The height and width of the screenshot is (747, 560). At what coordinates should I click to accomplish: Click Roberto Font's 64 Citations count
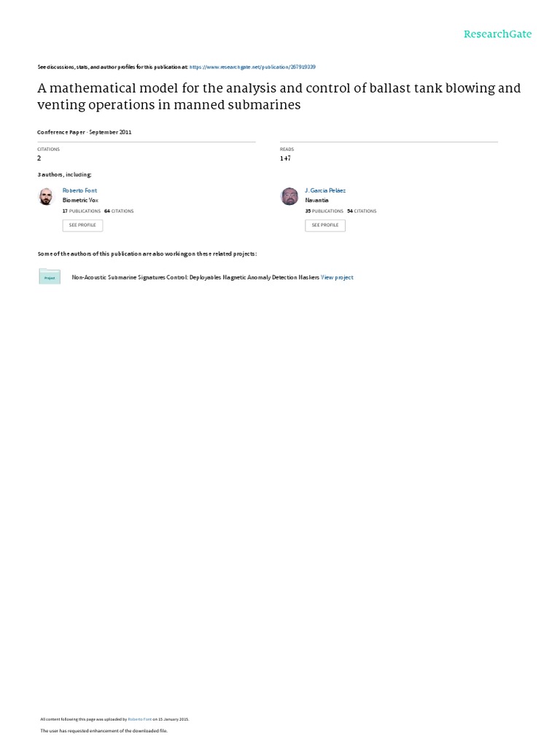click(x=120, y=211)
